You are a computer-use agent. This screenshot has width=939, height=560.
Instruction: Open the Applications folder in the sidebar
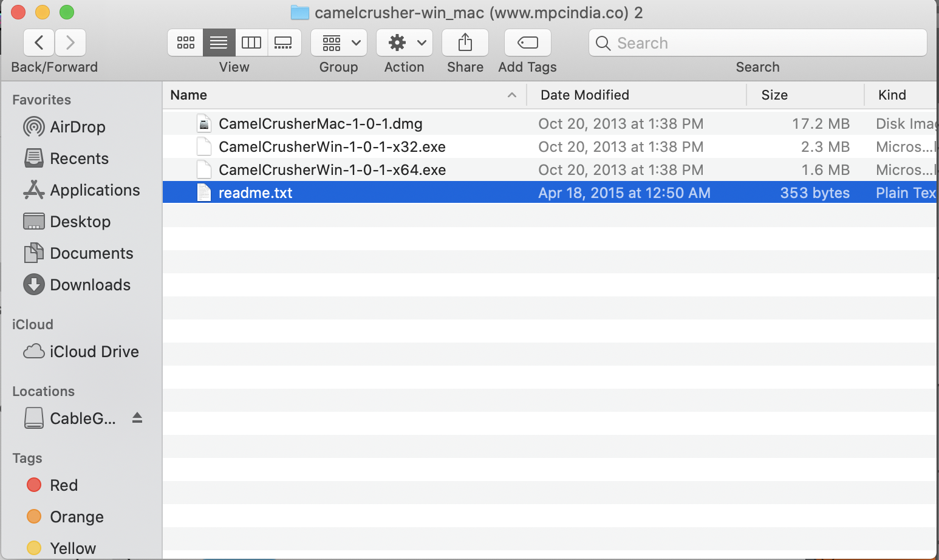[81, 190]
